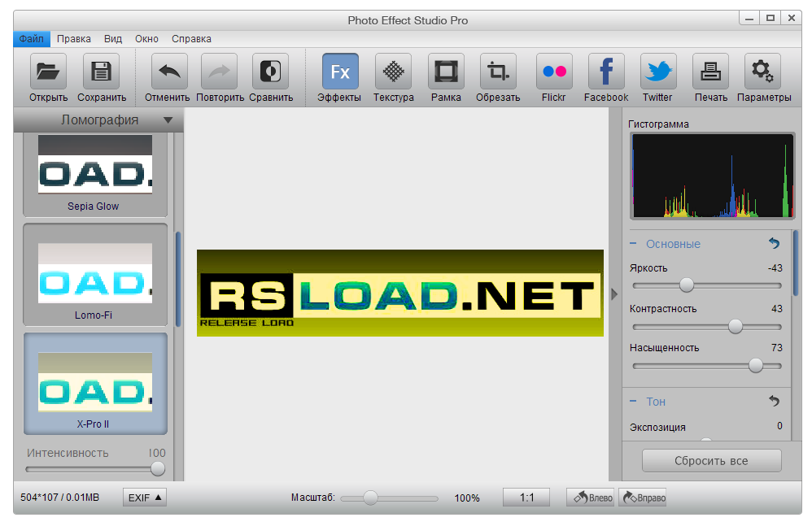Apply the Lomo-Fi effect thumbnail

95,273
